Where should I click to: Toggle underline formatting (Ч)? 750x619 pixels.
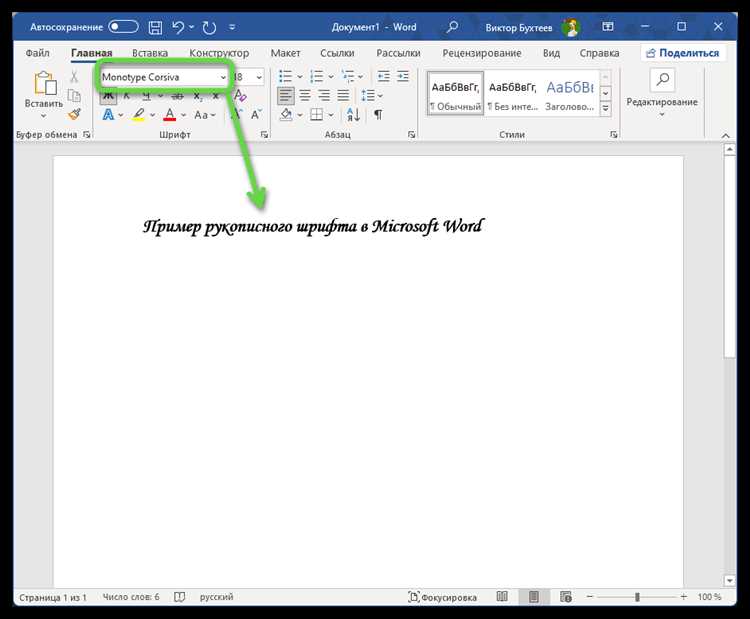[x=146, y=96]
